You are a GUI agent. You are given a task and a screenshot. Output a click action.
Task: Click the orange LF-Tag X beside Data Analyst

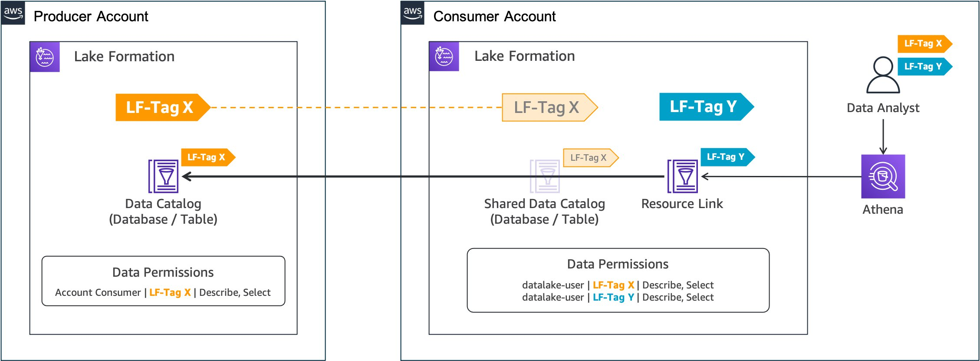point(925,43)
